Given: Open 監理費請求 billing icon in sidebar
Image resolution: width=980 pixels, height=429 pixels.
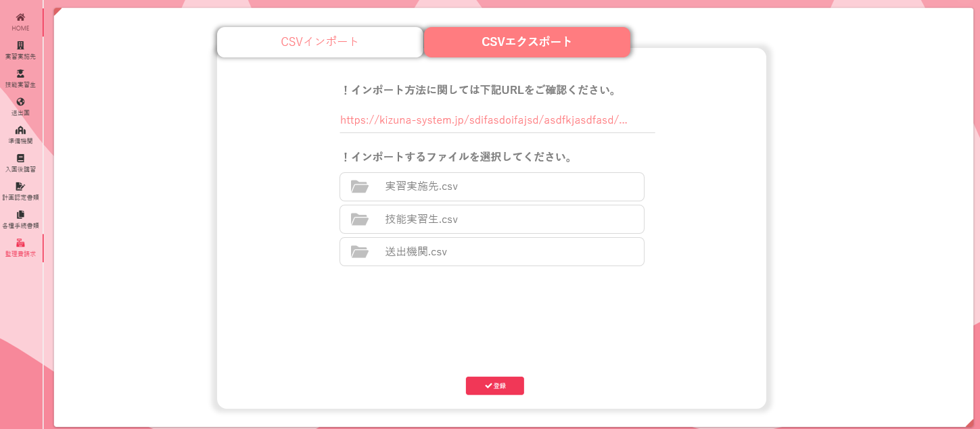Looking at the screenshot, I should pos(20,243).
